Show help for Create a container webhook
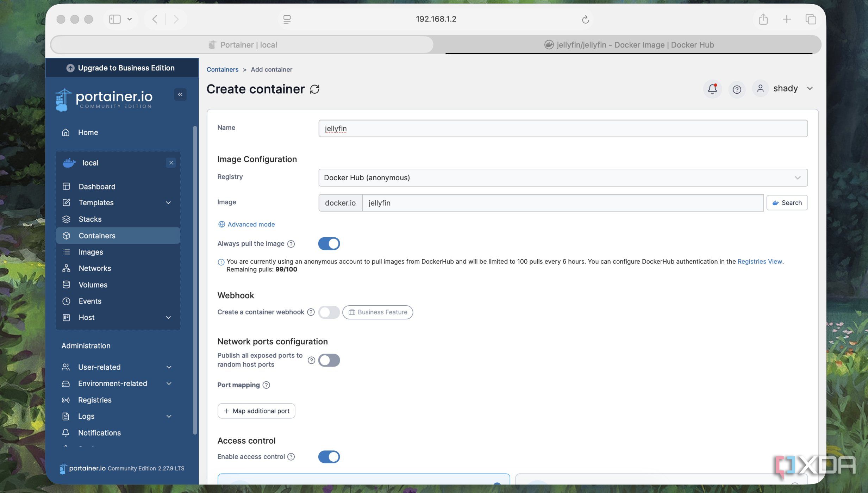Image resolution: width=868 pixels, height=493 pixels. coord(311,312)
